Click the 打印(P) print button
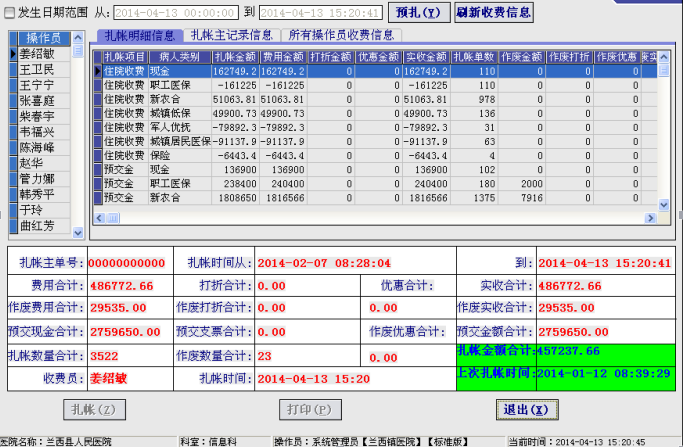This screenshot has width=683, height=447. click(x=309, y=409)
